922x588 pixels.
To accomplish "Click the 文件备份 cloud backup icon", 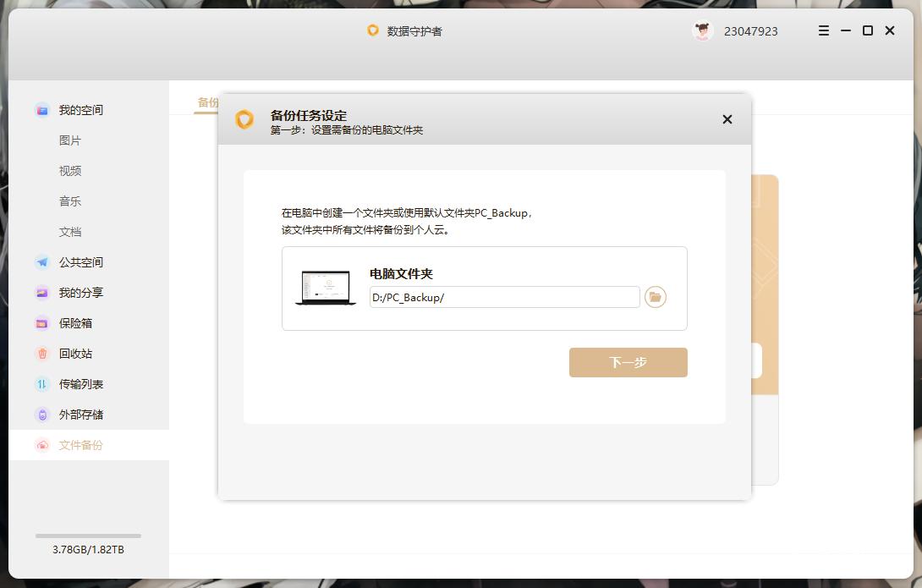I will (41, 445).
